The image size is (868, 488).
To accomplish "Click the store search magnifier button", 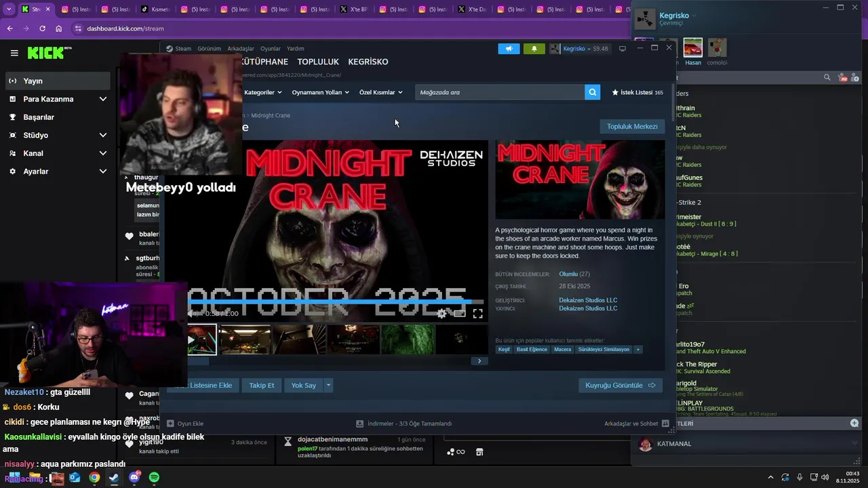I will coord(593,92).
